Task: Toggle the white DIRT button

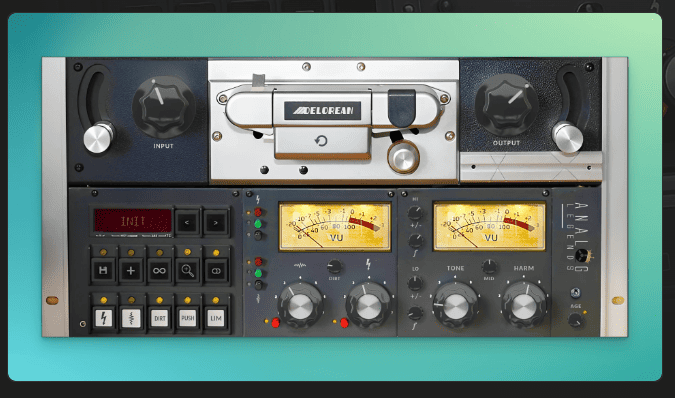Action: pyautogui.click(x=159, y=318)
